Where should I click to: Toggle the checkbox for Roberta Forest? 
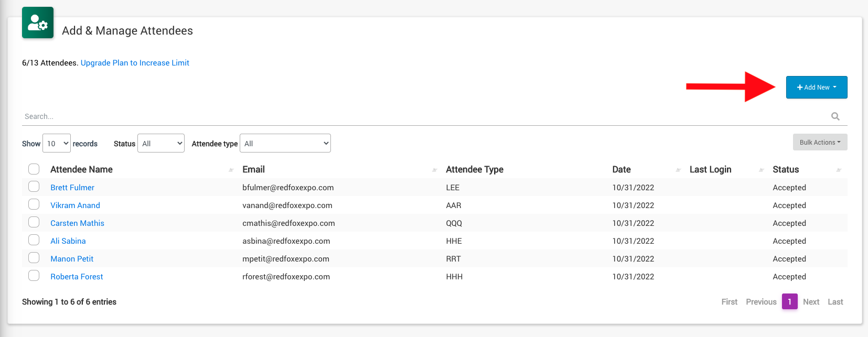coord(34,276)
